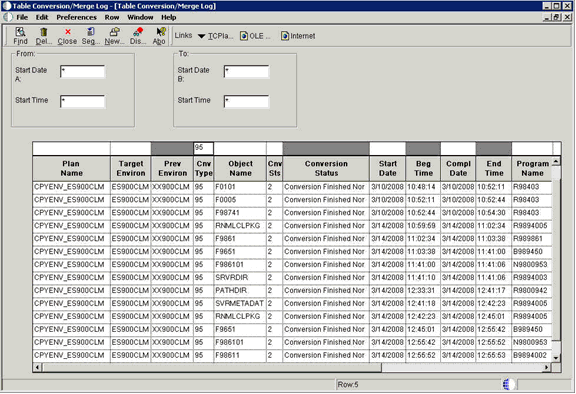The height and width of the screenshot is (394, 576).
Task: Click the From Start Time field
Action: (x=83, y=101)
